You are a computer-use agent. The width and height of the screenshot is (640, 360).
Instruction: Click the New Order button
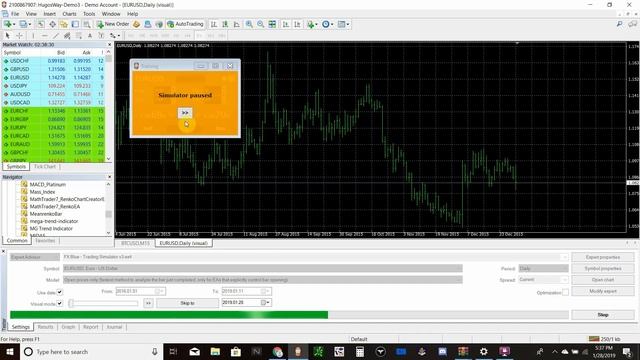[113, 24]
